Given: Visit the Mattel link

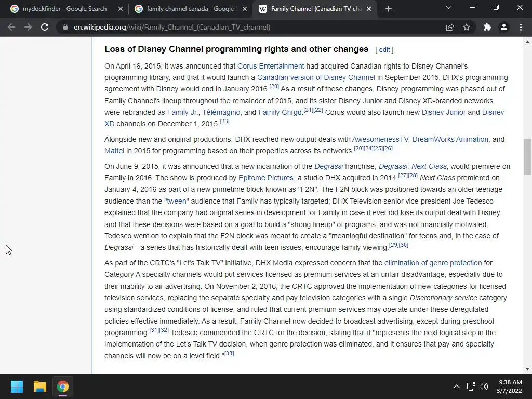Looking at the screenshot, I should [x=114, y=151].
